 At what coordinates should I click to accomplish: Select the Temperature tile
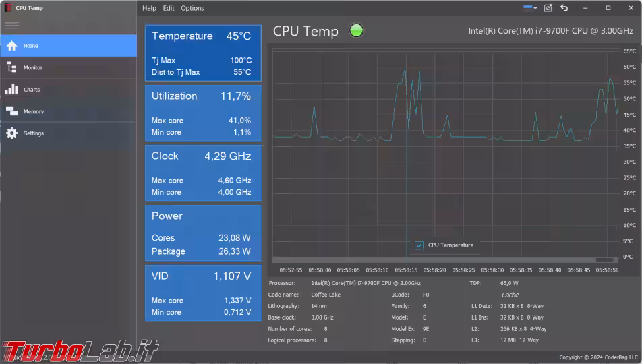pos(203,53)
